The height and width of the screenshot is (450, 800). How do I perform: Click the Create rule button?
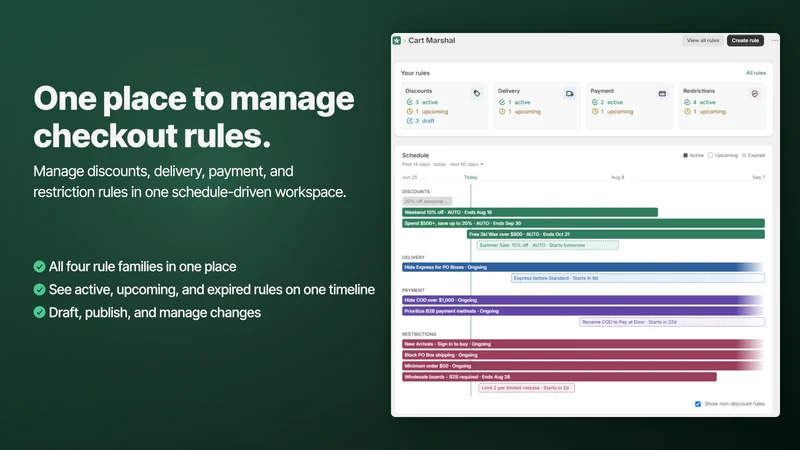click(745, 40)
